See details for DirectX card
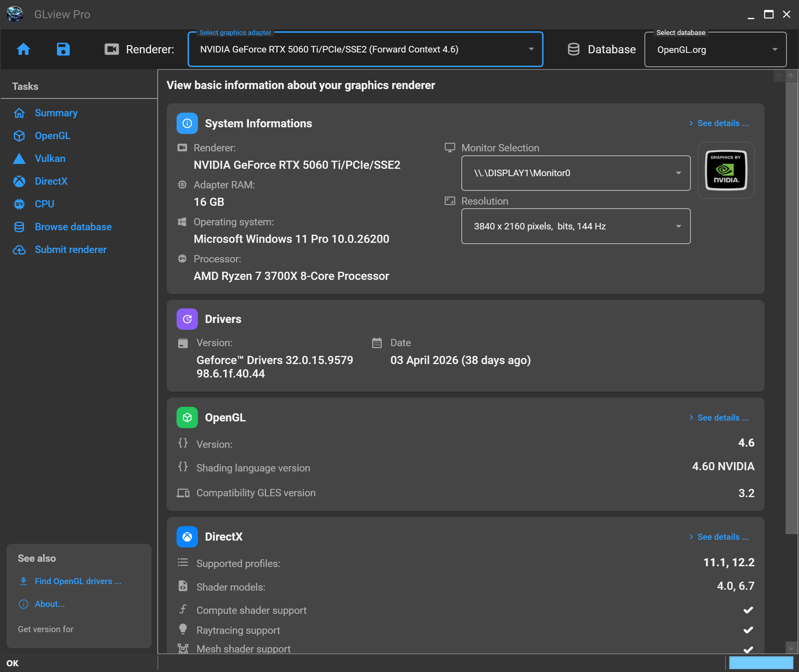The width and height of the screenshot is (799, 672). point(719,537)
